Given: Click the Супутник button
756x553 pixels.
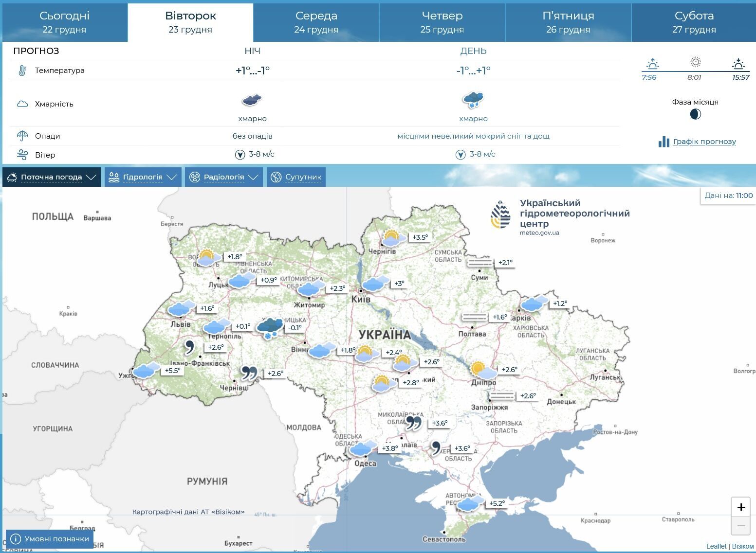Looking at the screenshot, I should pos(296,177).
